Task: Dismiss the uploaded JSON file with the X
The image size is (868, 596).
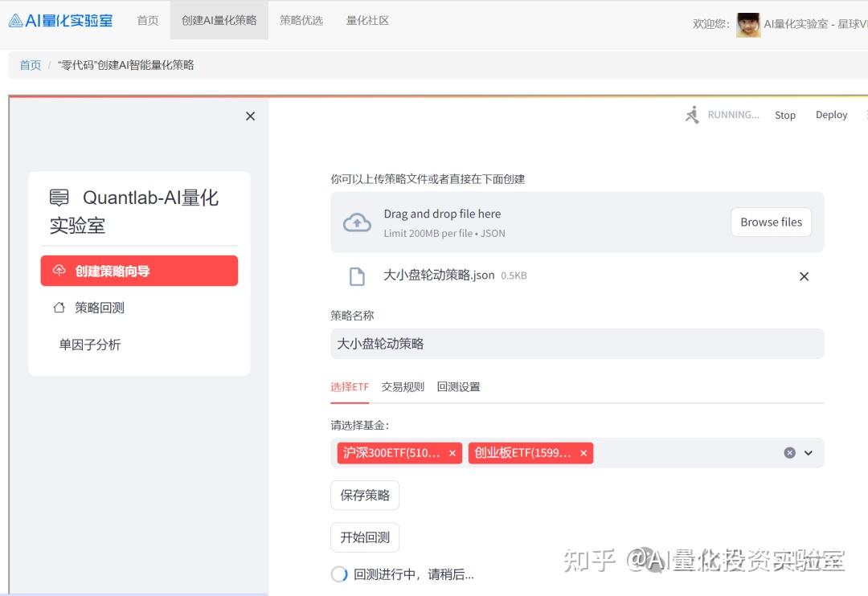Action: [804, 276]
